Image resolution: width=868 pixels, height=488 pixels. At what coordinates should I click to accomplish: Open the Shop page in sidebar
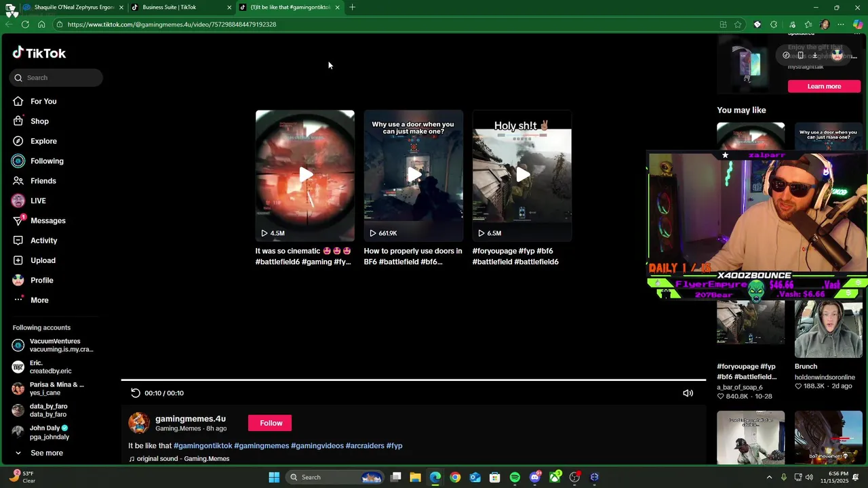pyautogui.click(x=39, y=121)
